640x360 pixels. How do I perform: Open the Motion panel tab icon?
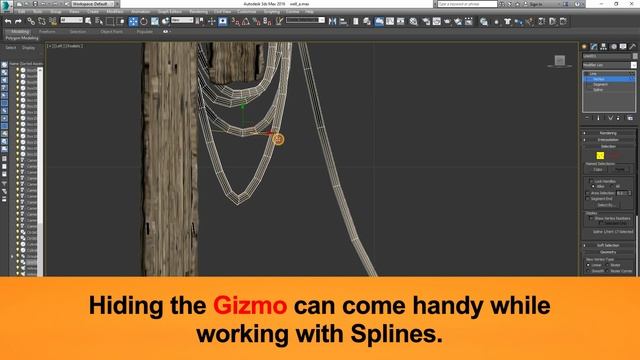point(613,47)
